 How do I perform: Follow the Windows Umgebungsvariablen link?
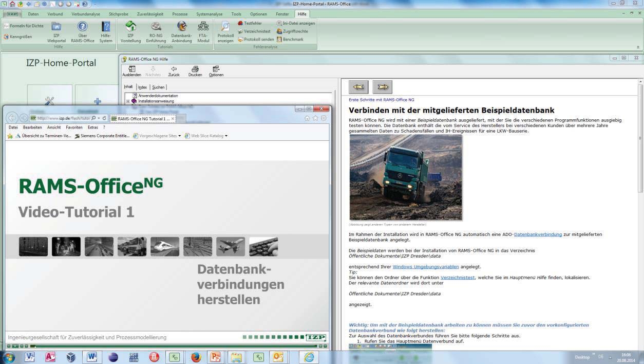coord(426,267)
